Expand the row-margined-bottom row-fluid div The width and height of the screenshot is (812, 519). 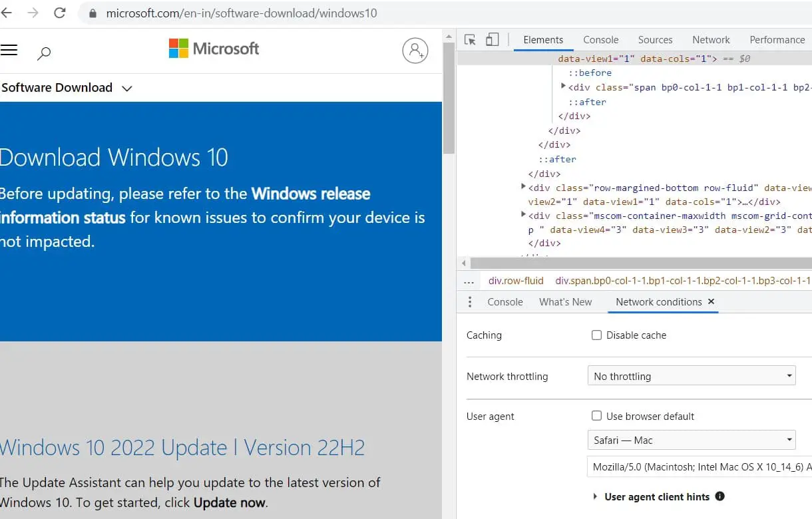click(x=523, y=187)
